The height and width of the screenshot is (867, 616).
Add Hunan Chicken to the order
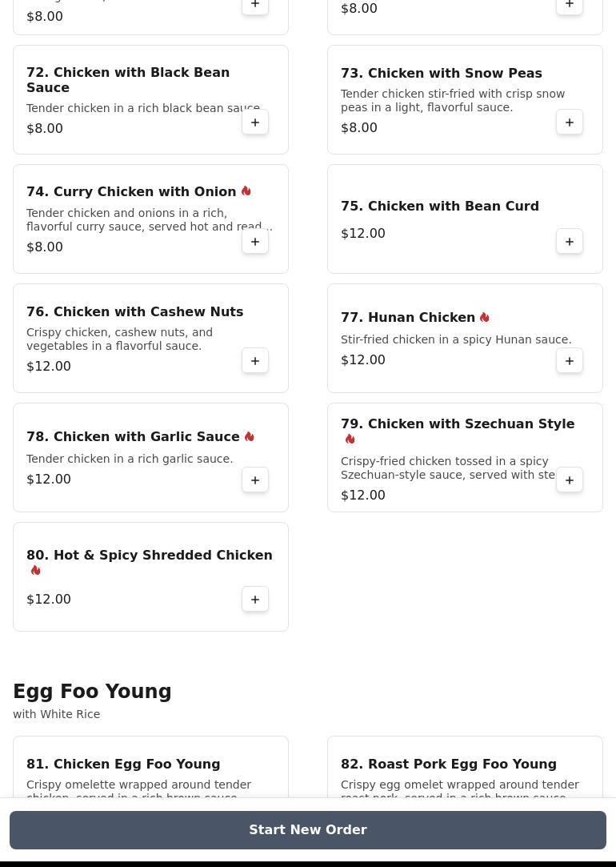570,361
